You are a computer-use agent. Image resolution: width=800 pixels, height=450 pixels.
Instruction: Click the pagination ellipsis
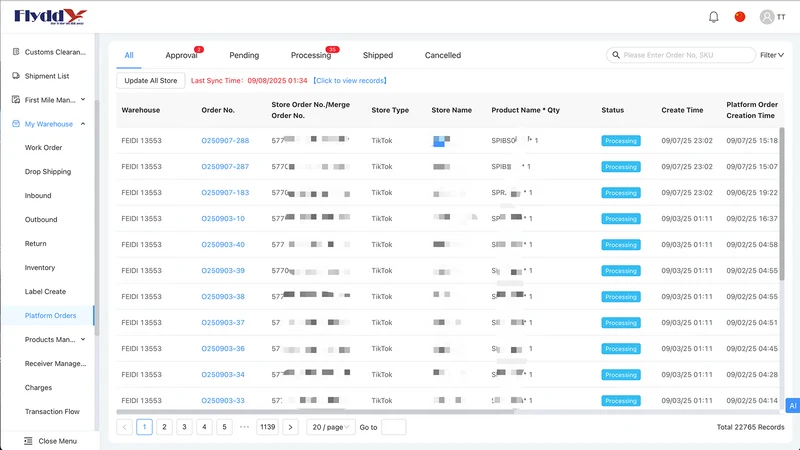coord(244,427)
